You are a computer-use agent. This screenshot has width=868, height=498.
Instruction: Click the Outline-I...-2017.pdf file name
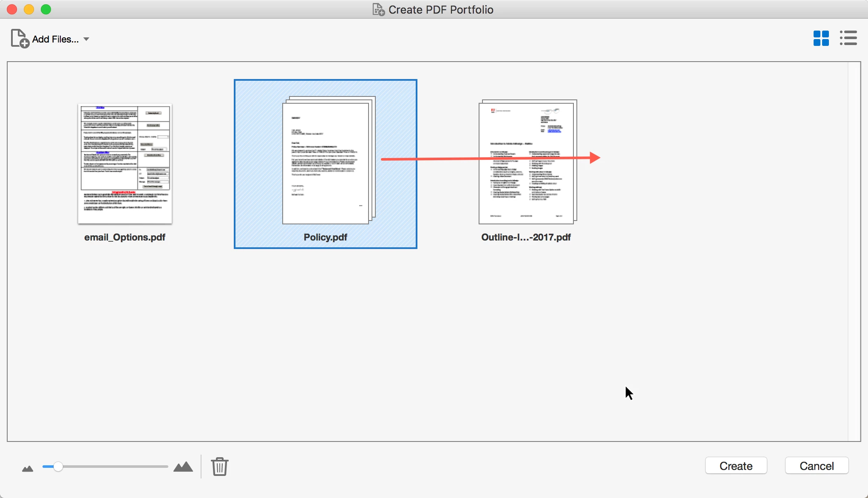526,237
